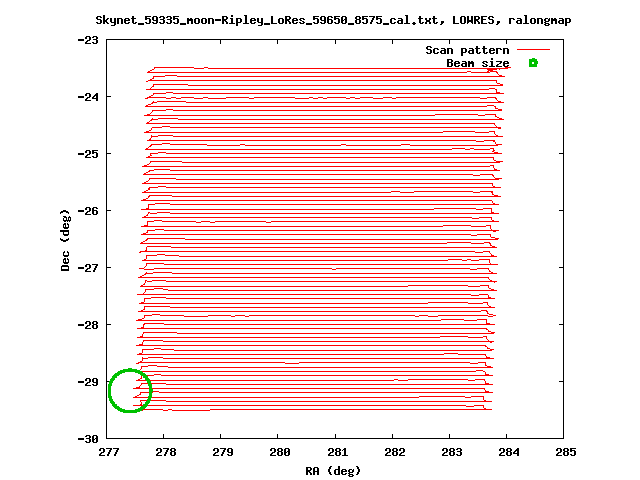Click the 284 tick label on RA axis

click(x=509, y=452)
